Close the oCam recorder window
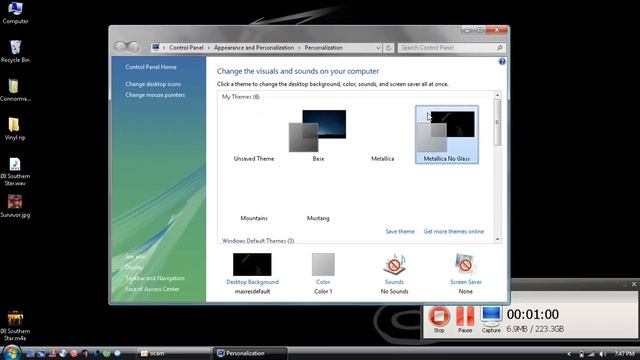 [x=634, y=284]
